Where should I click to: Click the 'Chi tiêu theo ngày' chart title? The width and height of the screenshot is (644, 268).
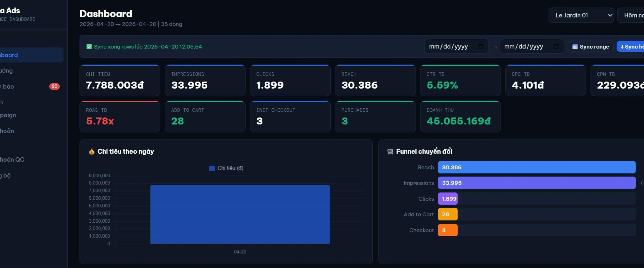(x=126, y=152)
